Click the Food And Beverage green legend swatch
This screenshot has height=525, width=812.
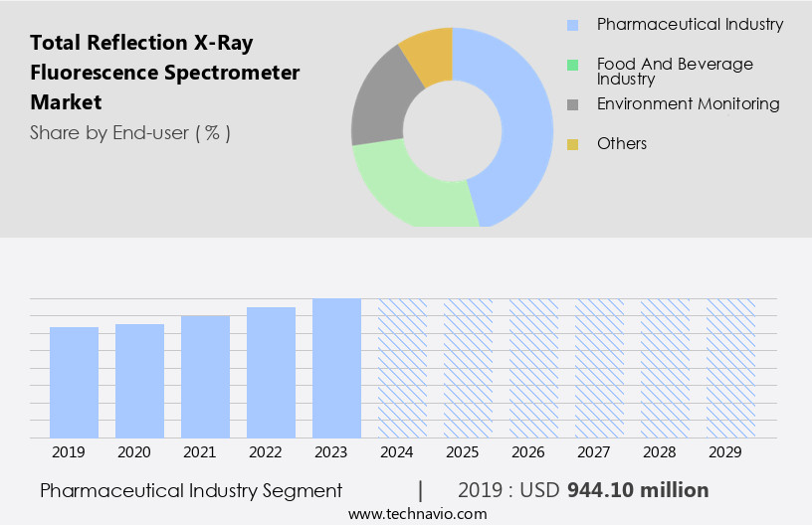pos(572,65)
